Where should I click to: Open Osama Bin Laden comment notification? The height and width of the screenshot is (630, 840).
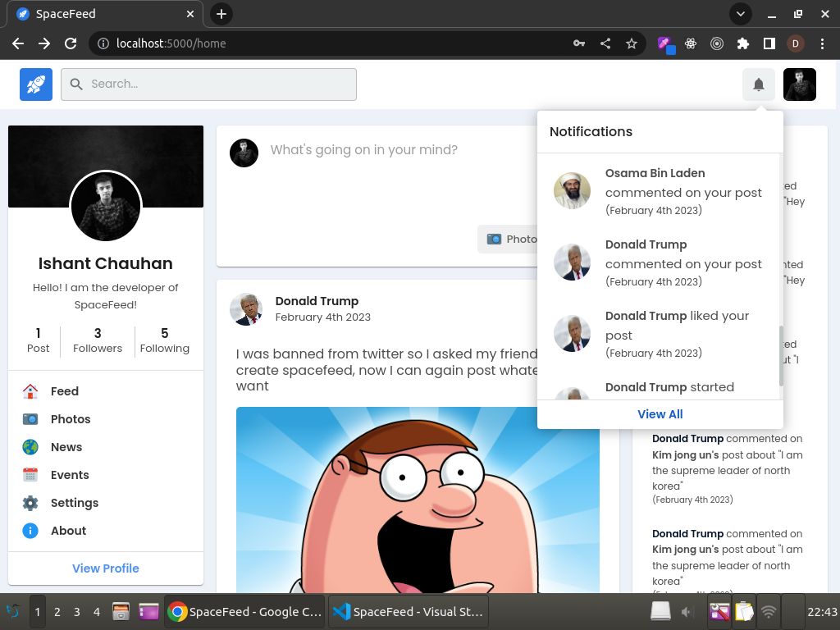pyautogui.click(x=659, y=191)
